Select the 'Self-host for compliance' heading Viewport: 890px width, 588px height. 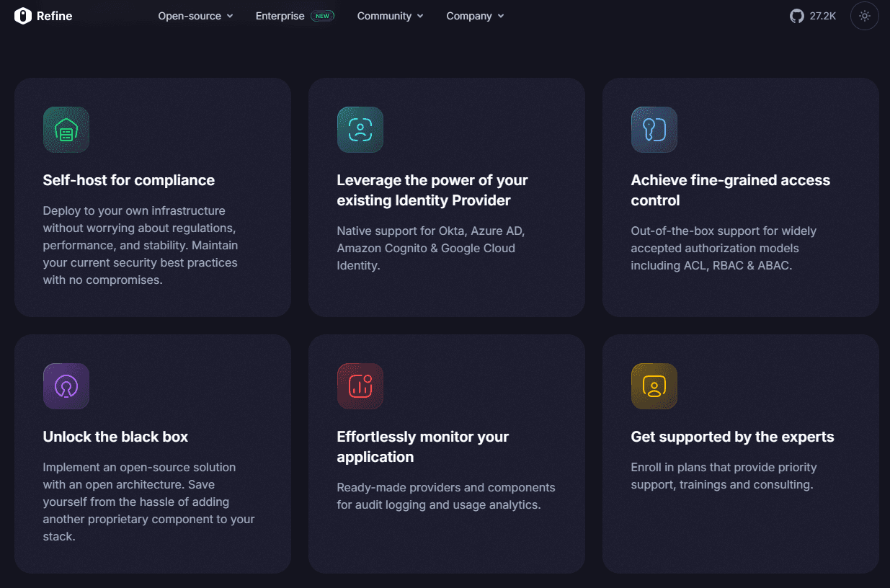129,180
